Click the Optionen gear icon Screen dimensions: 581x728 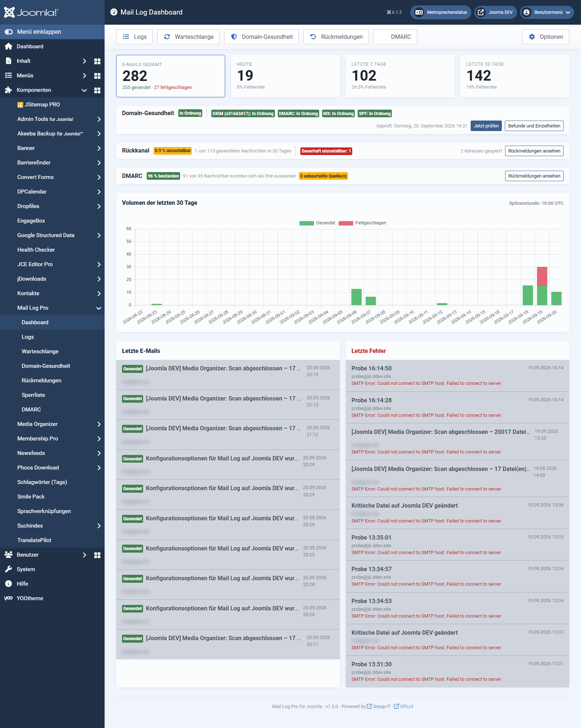tap(532, 37)
